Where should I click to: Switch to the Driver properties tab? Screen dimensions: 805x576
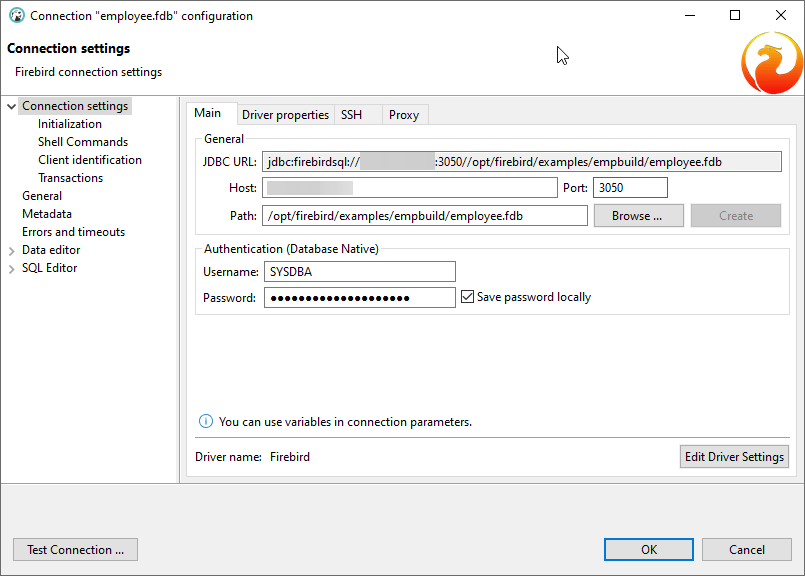point(285,115)
